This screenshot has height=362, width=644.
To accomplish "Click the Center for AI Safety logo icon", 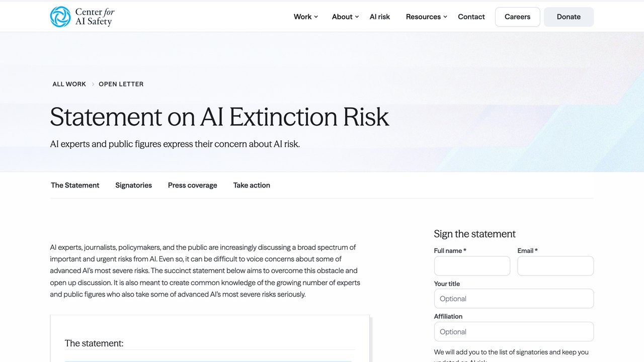I will (x=60, y=17).
